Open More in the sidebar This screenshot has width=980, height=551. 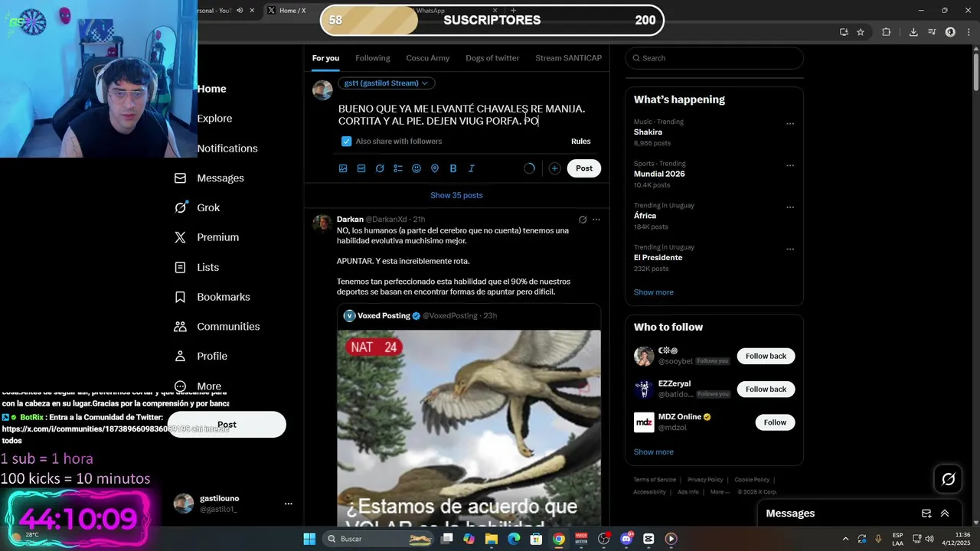(x=199, y=386)
